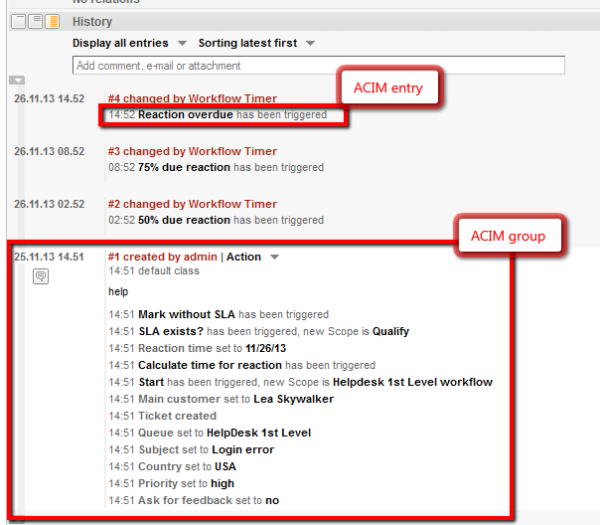600x525 pixels.
Task: Click '#1 created by admin' entry
Action: tap(162, 257)
